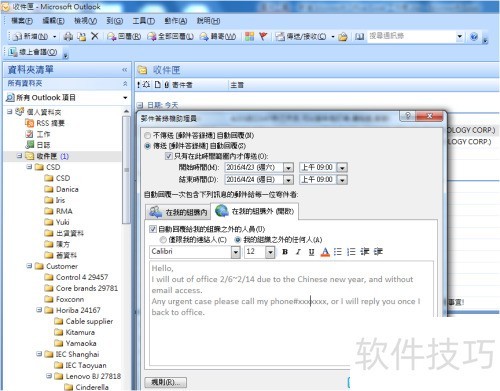The width and height of the screenshot is (500, 391).
Task: Insert bullet list in auto-reply editor
Action: coord(338,252)
